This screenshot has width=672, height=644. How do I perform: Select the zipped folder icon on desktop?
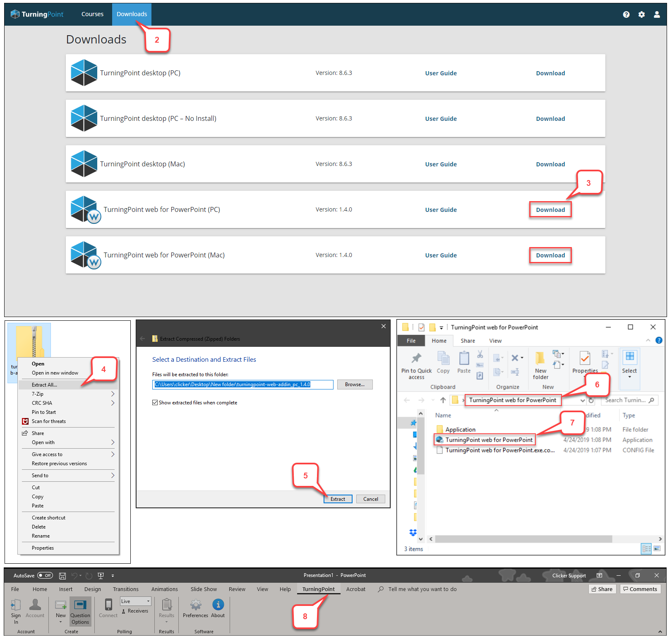pyautogui.click(x=29, y=341)
